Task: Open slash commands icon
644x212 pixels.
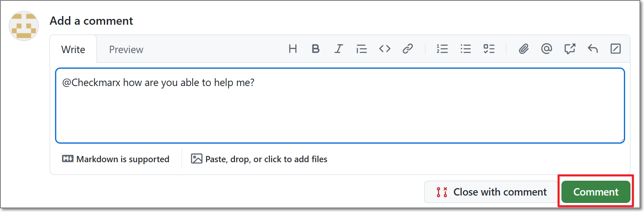Action: tap(615, 49)
